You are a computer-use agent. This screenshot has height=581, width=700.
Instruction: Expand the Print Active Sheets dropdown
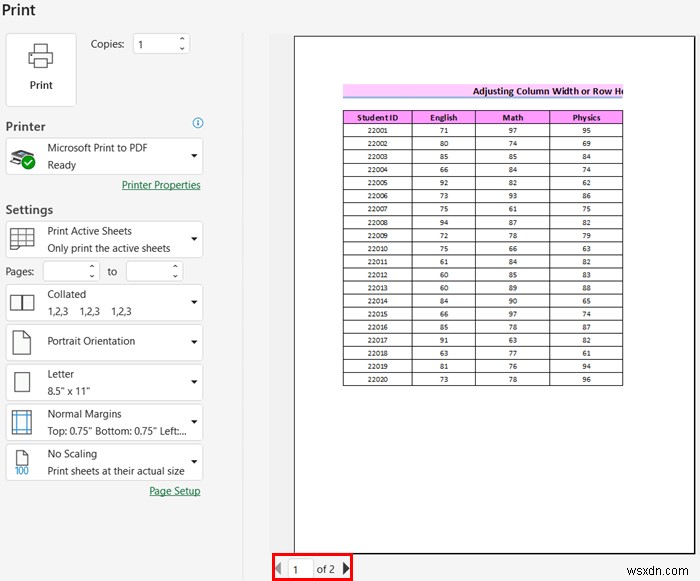[x=194, y=239]
